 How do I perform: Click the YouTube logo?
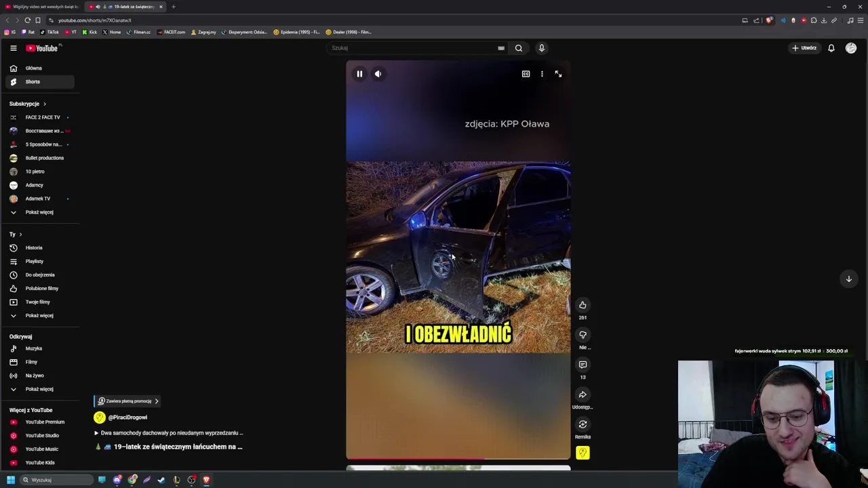[x=43, y=48]
